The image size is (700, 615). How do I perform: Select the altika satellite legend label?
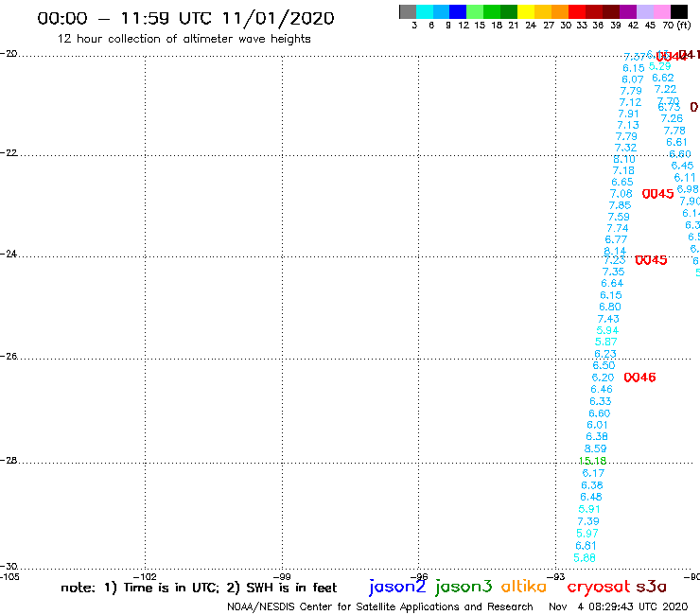pos(524,587)
